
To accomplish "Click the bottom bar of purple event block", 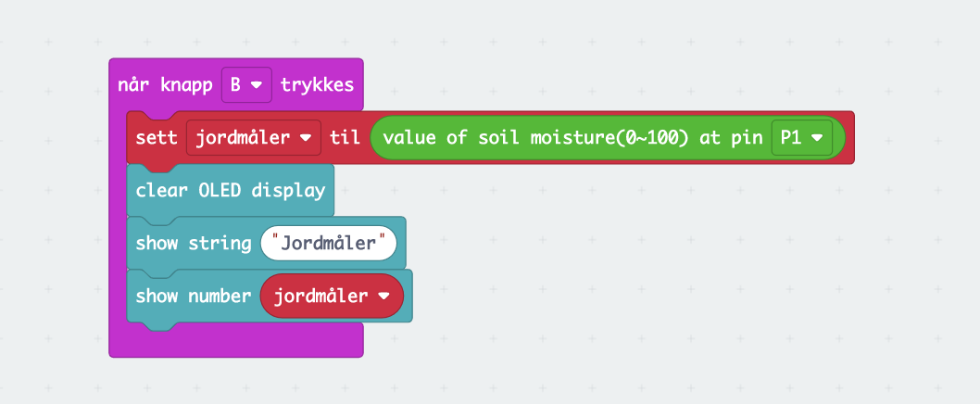I will 236,341.
